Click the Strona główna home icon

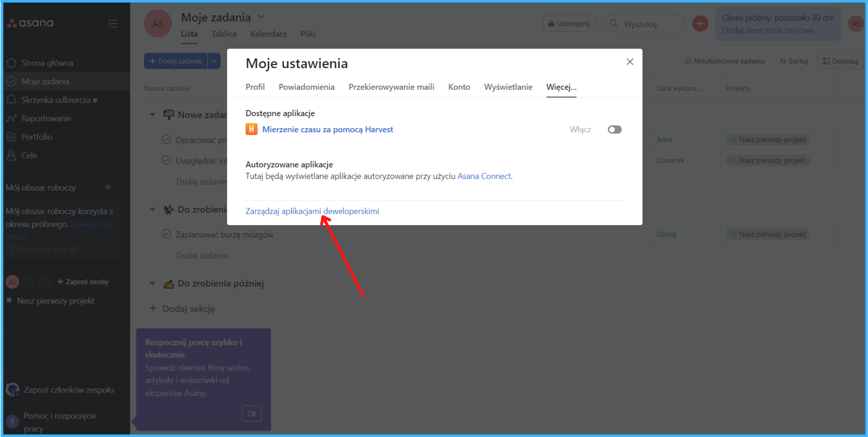tap(11, 63)
